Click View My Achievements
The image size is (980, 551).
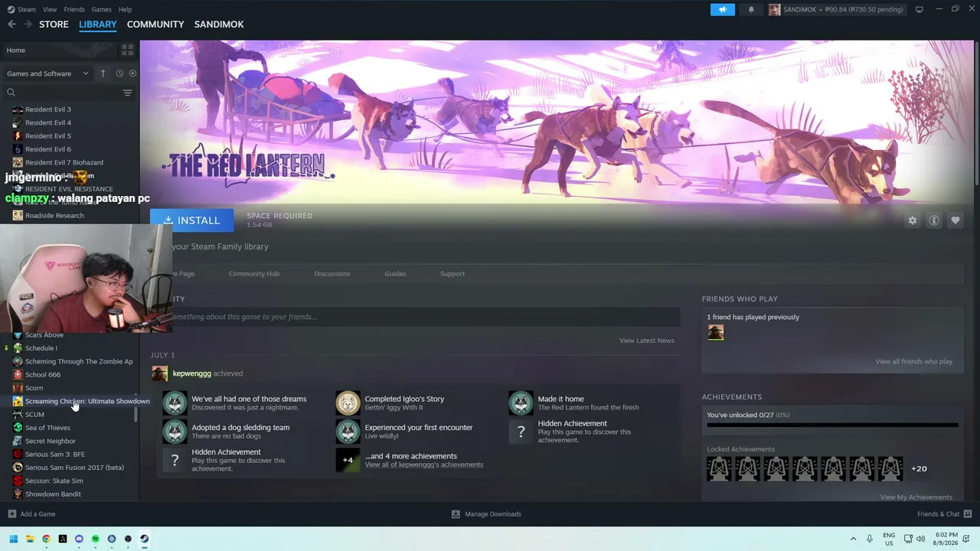(x=916, y=497)
